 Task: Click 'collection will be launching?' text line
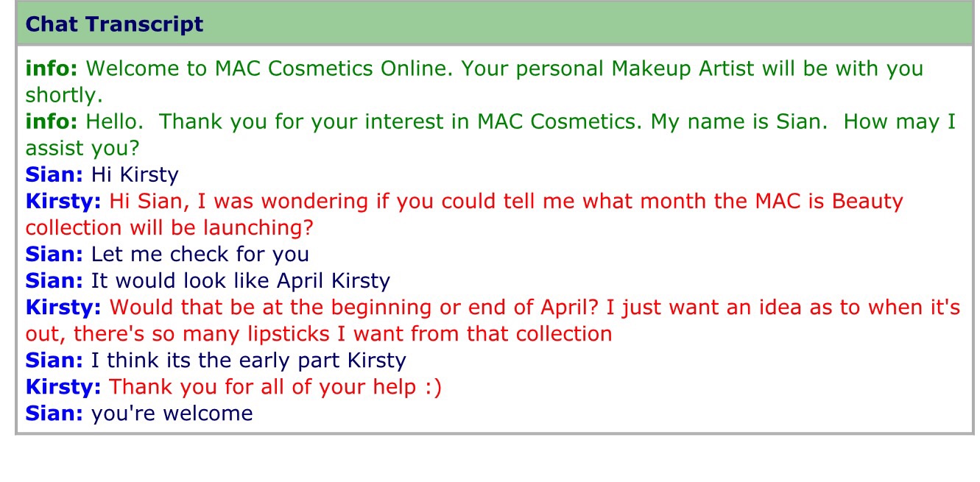point(169,228)
